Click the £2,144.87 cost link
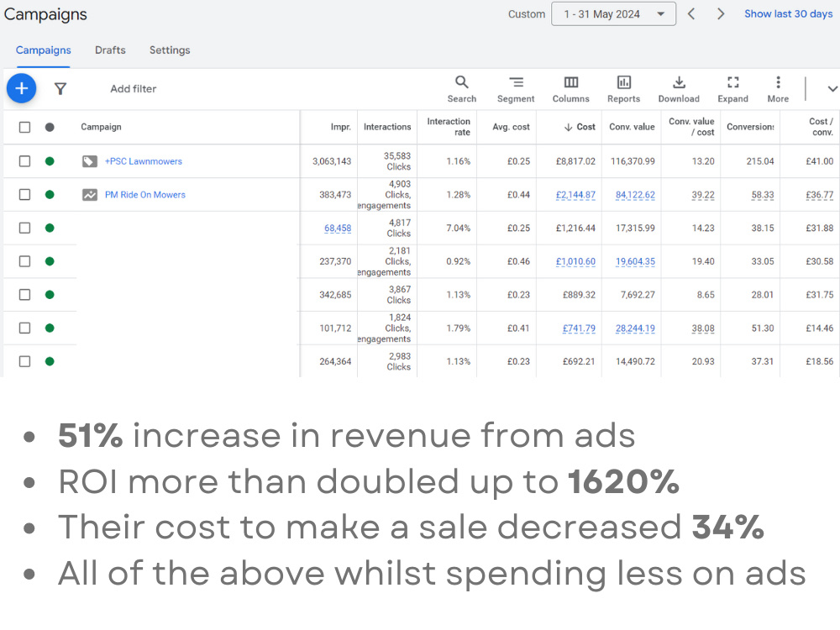 click(x=576, y=195)
